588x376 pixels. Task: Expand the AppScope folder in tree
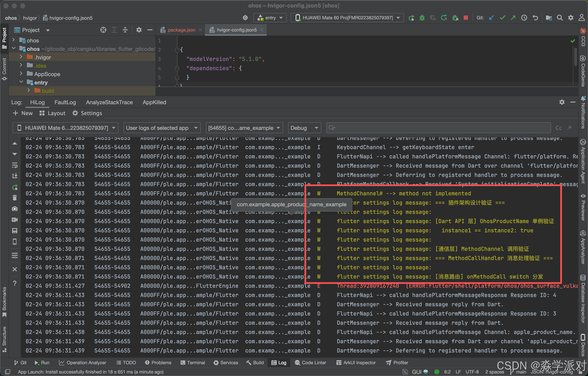click(x=21, y=74)
